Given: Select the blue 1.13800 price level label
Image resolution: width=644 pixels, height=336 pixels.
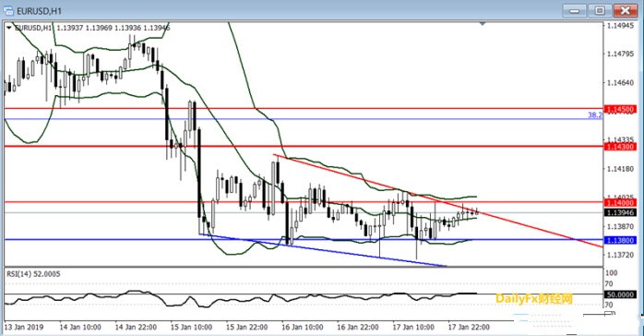Looking at the screenshot, I should pos(621,240).
